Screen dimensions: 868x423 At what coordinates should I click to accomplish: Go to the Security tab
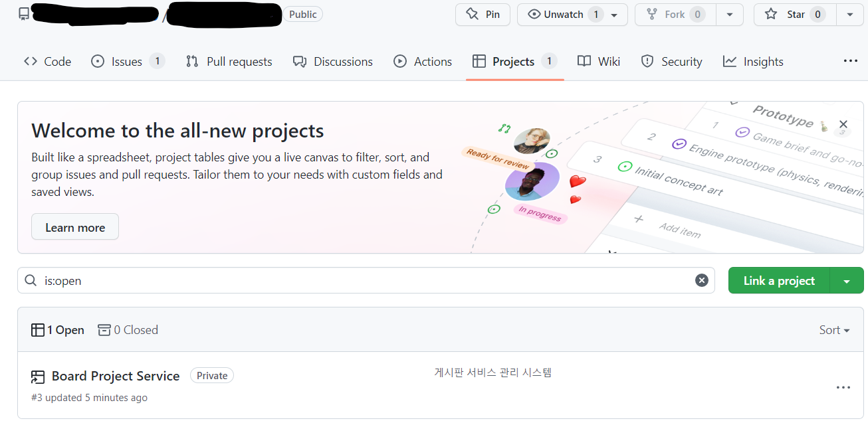[672, 62]
